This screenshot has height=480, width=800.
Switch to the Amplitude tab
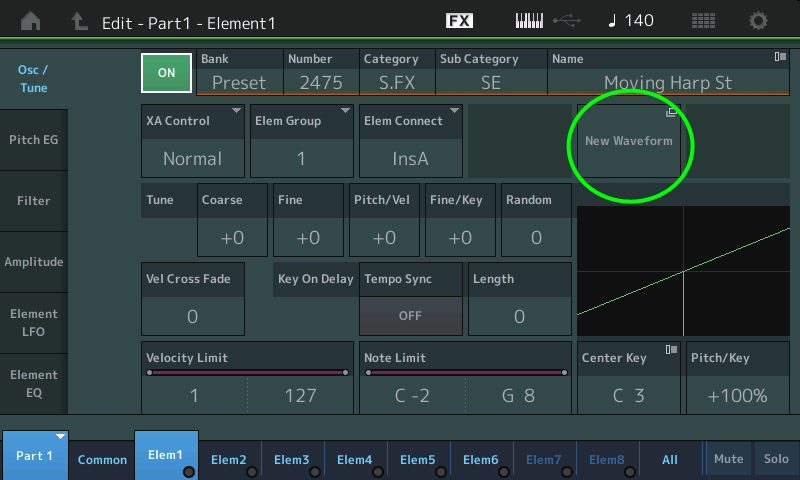click(x=33, y=262)
